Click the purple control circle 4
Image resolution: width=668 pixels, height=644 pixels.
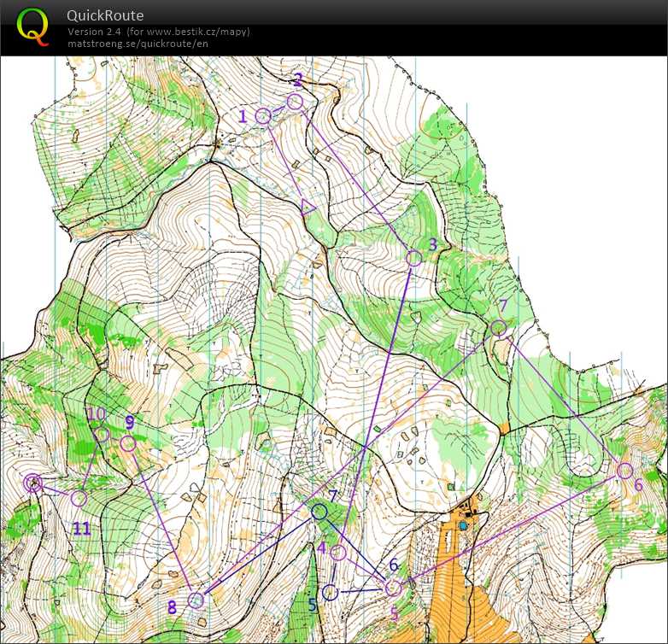coord(337,553)
